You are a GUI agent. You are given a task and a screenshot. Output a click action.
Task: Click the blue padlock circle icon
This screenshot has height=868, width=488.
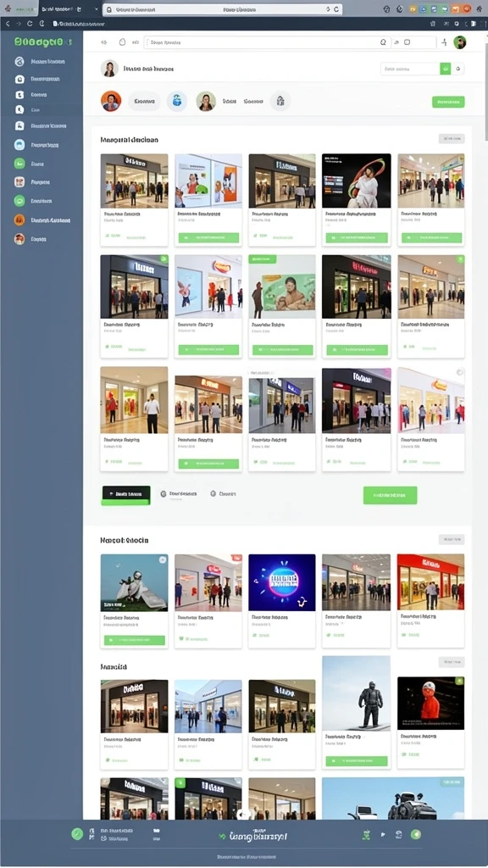click(176, 102)
